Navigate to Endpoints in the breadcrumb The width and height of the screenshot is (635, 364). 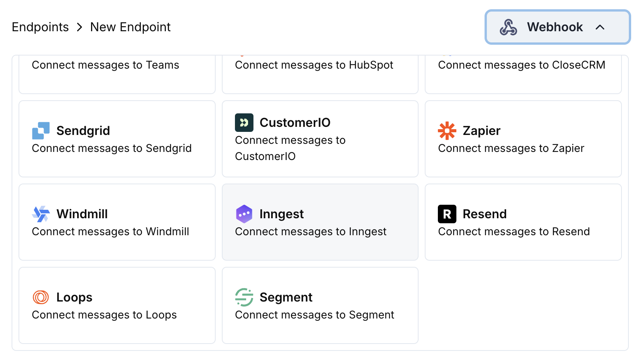(x=40, y=27)
